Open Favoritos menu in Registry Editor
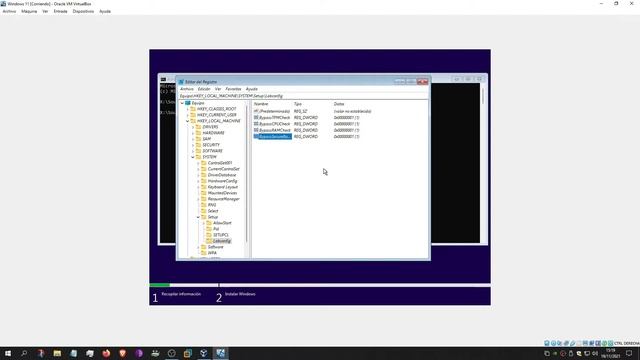The image size is (640, 360). pyautogui.click(x=233, y=89)
